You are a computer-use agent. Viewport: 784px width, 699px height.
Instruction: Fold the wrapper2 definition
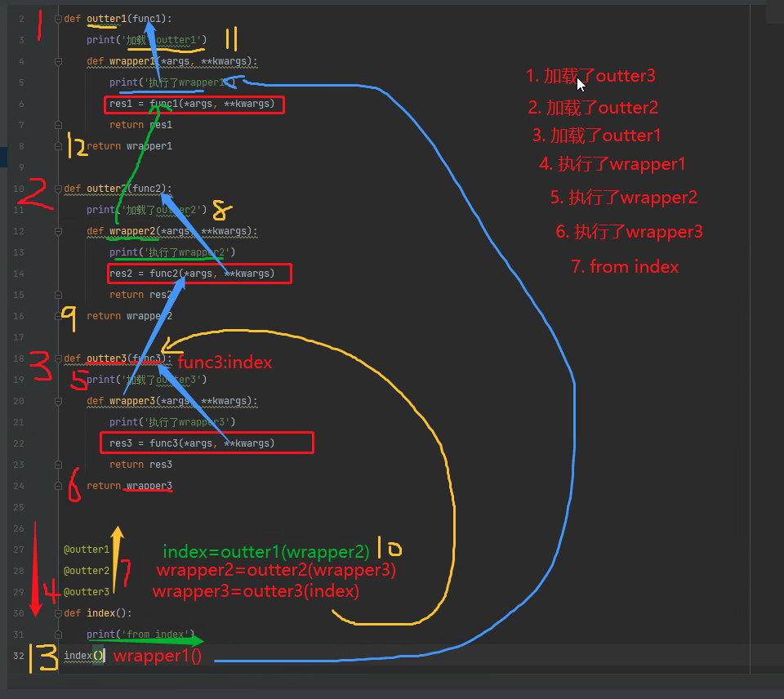click(x=58, y=231)
